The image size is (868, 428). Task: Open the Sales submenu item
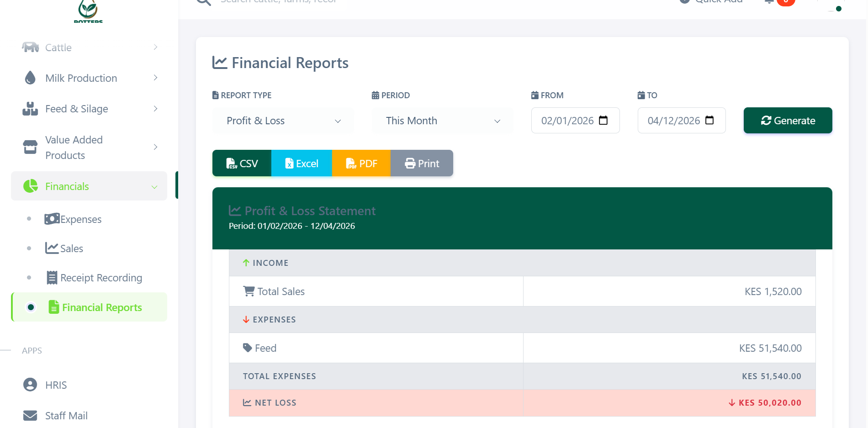(72, 248)
